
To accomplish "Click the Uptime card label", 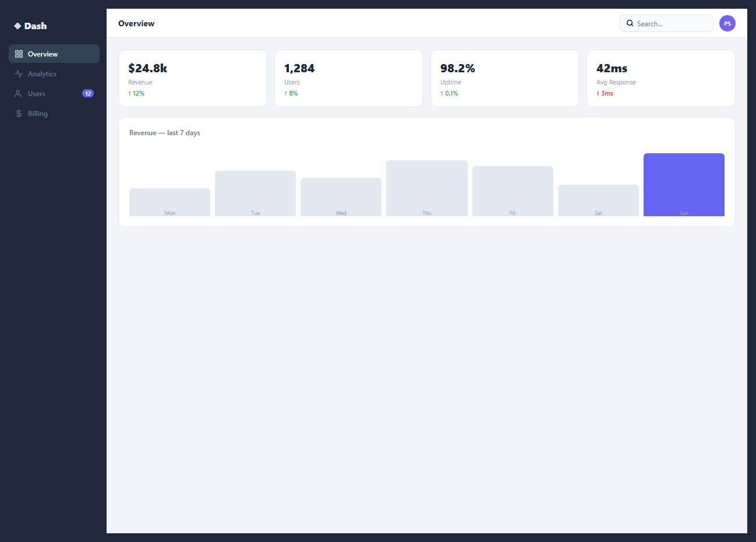I will tap(451, 82).
